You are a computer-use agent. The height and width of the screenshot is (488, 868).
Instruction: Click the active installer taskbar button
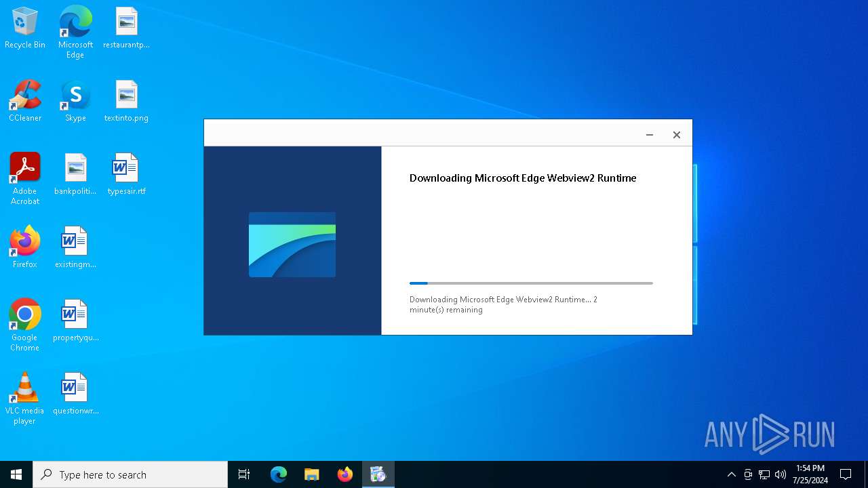tap(378, 474)
